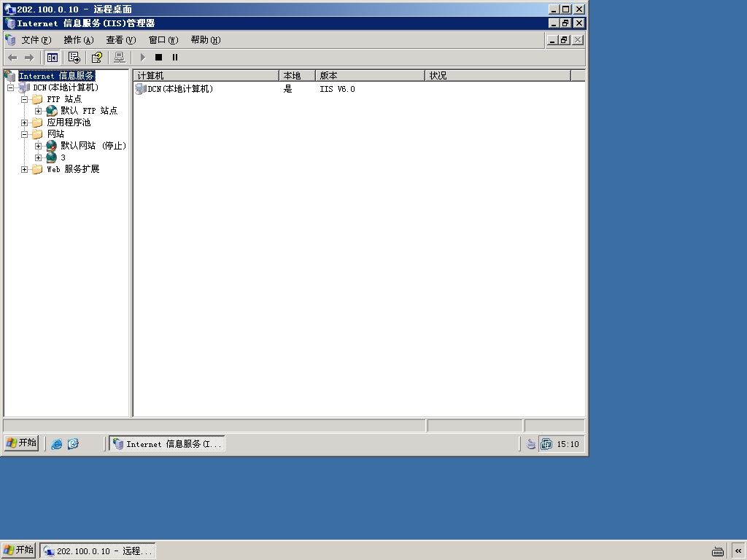The height and width of the screenshot is (560, 747).
Task: Click the network tray icon near the clock
Action: click(546, 444)
